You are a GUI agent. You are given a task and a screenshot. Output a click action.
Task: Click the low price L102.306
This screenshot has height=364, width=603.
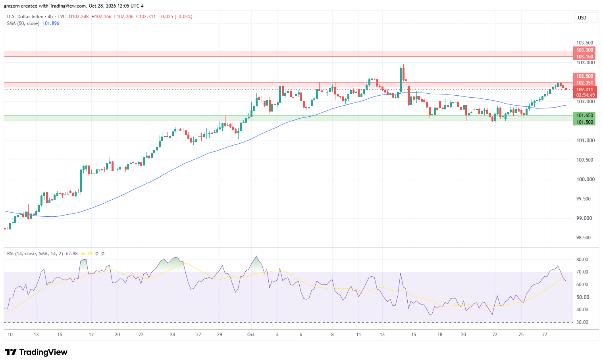(124, 17)
